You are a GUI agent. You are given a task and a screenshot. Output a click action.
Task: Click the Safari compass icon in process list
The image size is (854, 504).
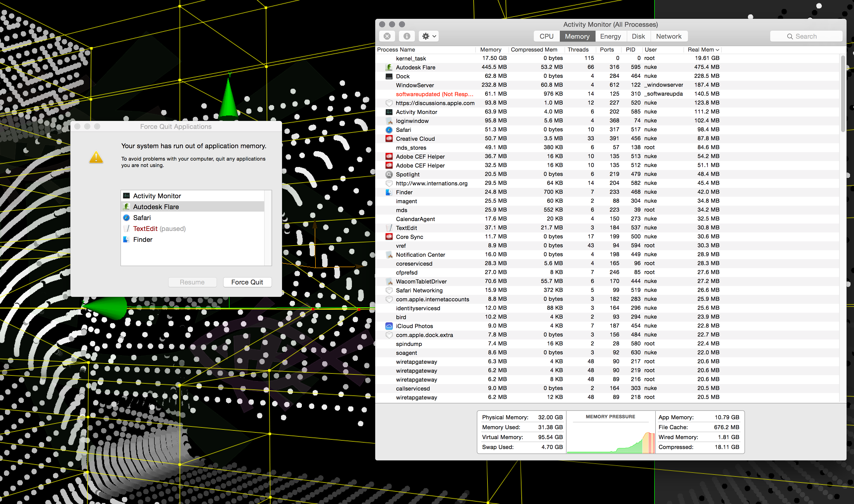click(389, 130)
